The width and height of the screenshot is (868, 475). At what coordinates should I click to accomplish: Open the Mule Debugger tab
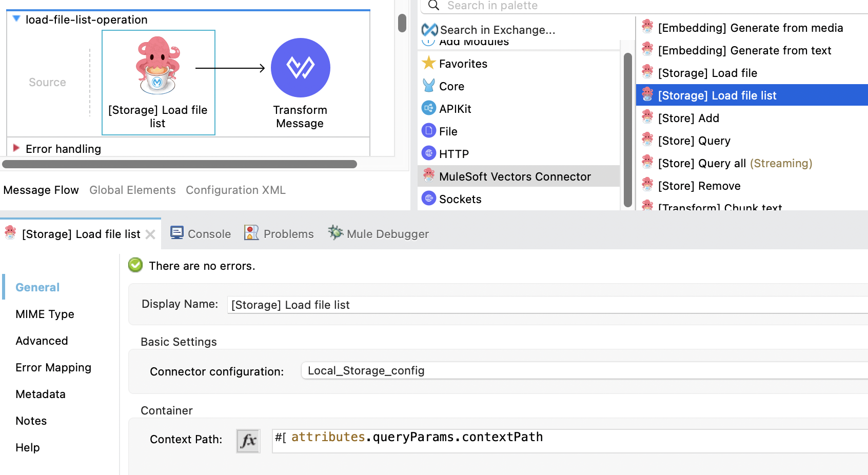tap(379, 234)
